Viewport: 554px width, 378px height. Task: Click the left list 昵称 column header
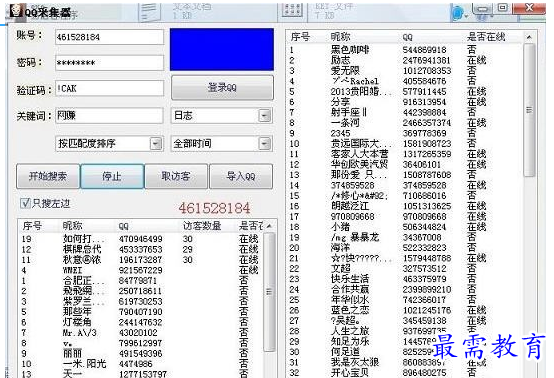point(72,226)
